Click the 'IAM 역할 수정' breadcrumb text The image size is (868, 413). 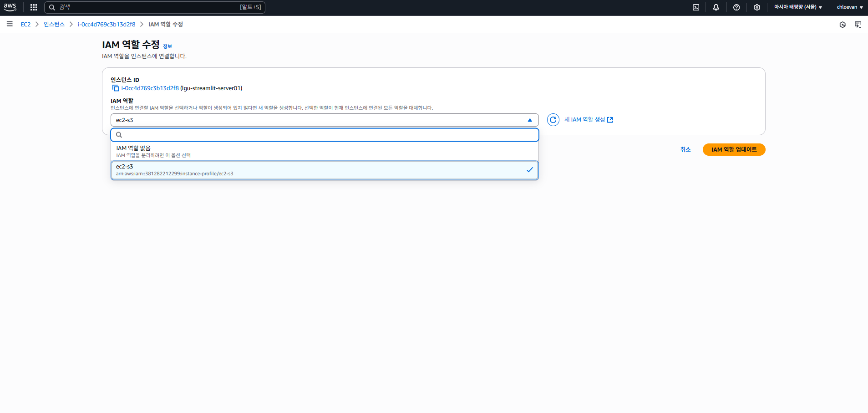[x=166, y=25]
